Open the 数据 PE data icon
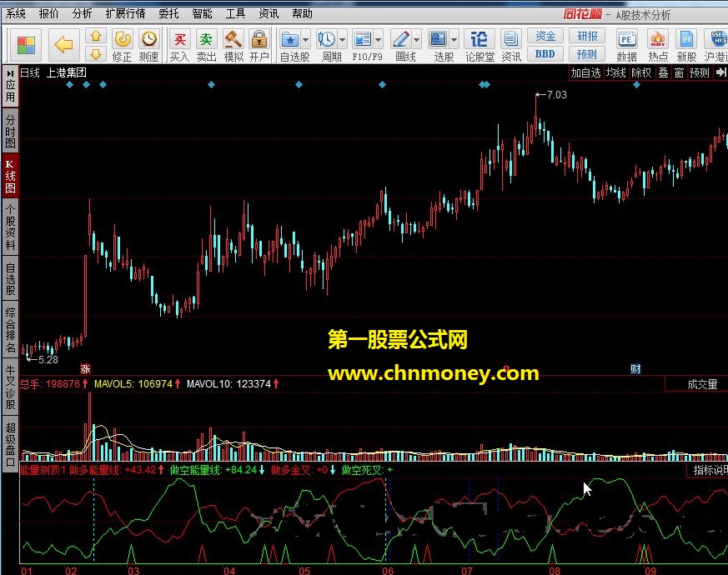Screen dimensions: 728x575 coord(626,45)
